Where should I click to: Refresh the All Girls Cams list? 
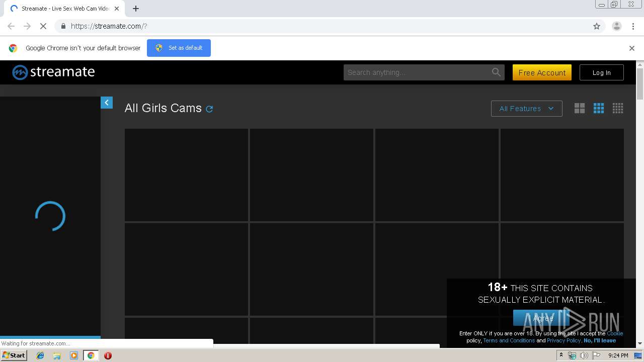pyautogui.click(x=209, y=109)
